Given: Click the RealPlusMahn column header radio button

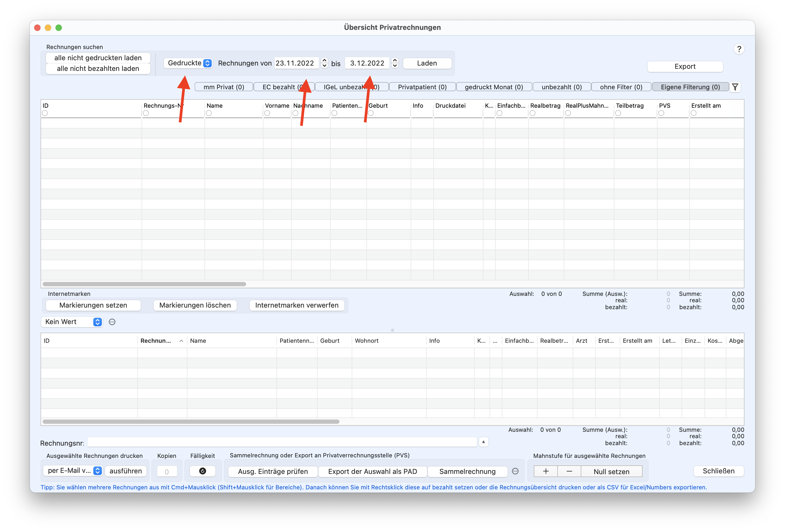Looking at the screenshot, I should [568, 113].
